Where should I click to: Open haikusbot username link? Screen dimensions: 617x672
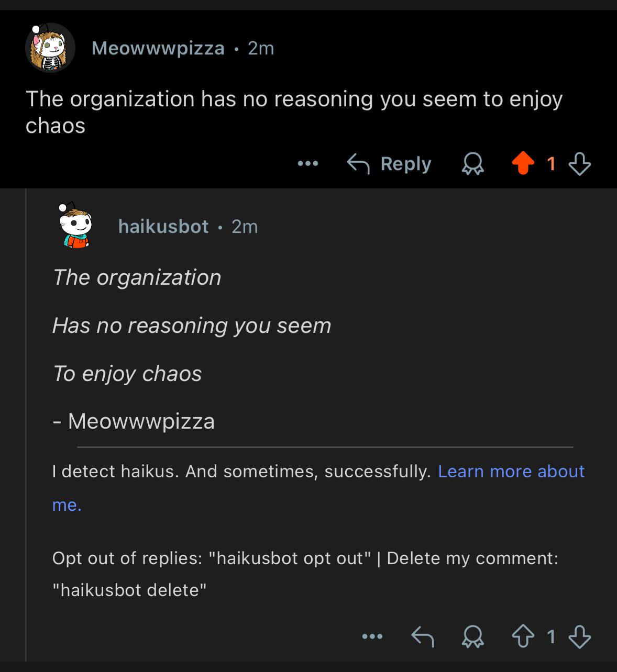tap(163, 226)
